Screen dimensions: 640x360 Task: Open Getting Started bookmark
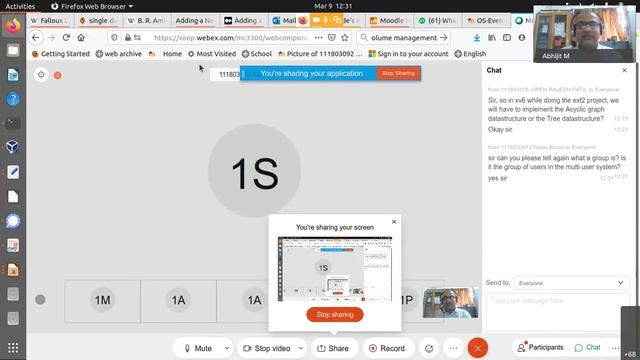click(x=61, y=53)
